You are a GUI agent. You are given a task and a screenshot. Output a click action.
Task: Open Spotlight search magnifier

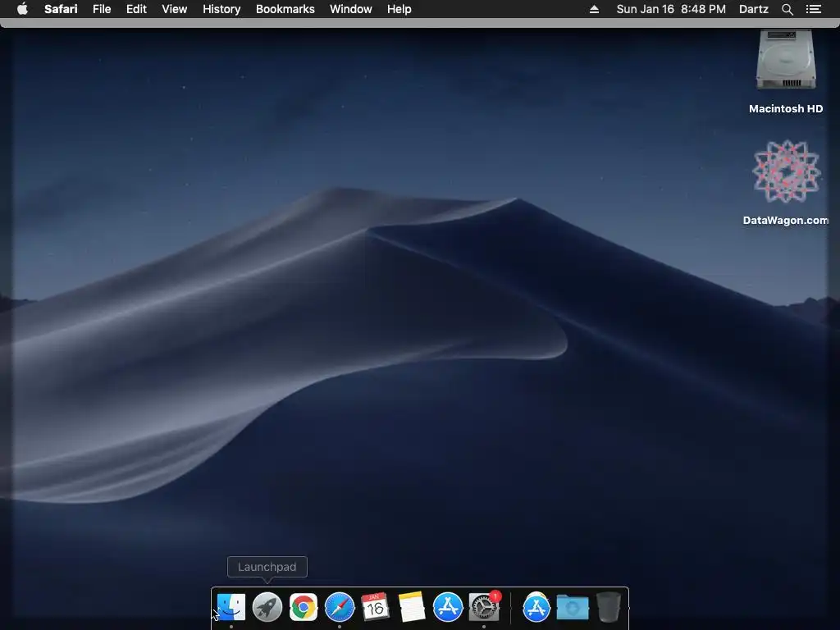[787, 9]
